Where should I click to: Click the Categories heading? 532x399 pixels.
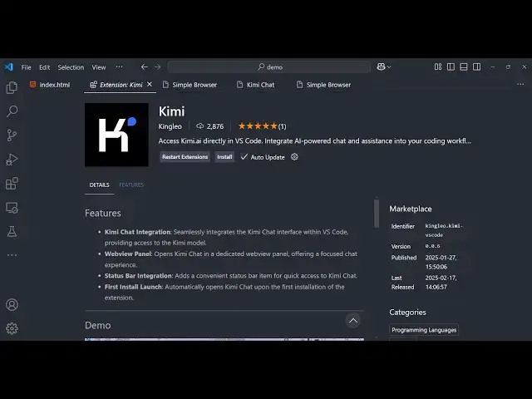pos(408,313)
